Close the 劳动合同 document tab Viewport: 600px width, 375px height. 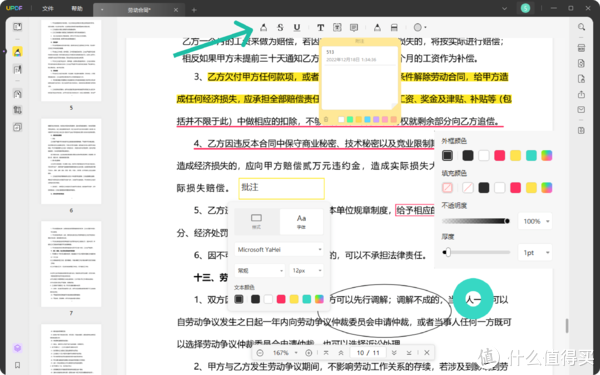(x=176, y=10)
